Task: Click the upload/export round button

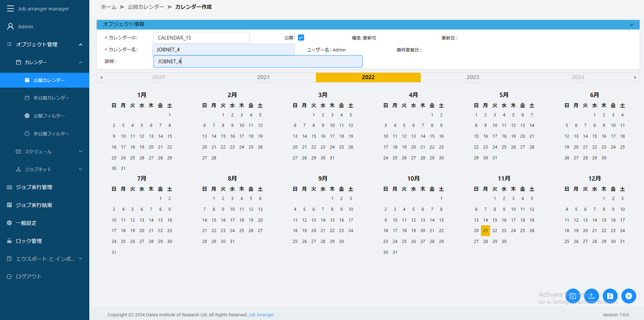Action: click(x=592, y=296)
